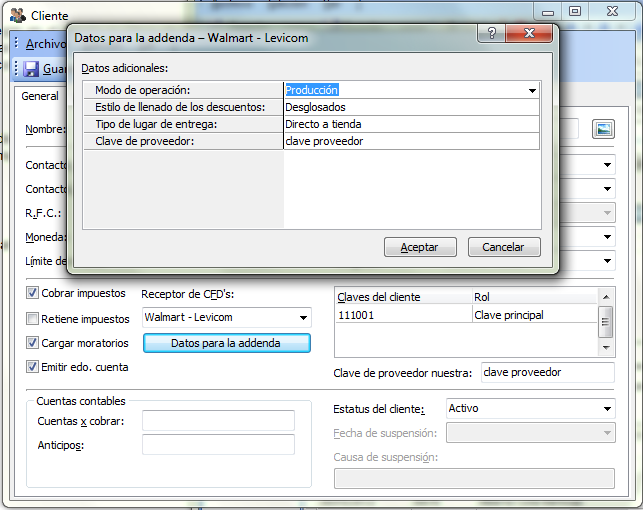Click the Datos para la addenda button
The width and height of the screenshot is (643, 510).
[x=227, y=343]
